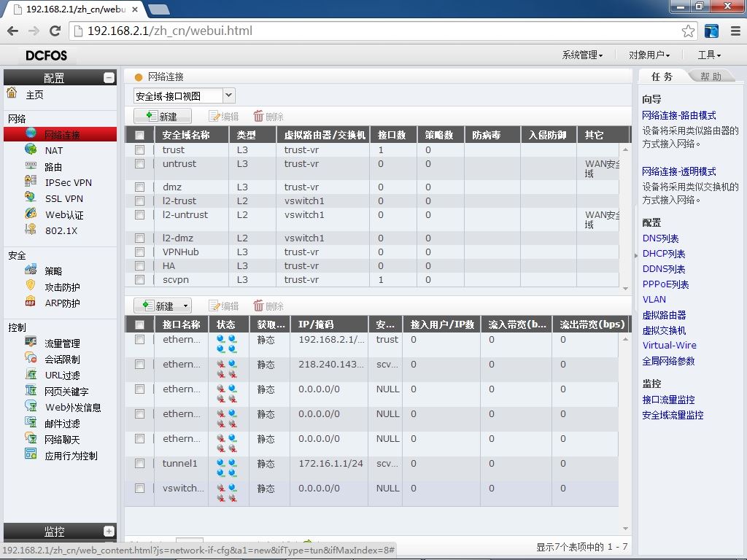Open ARP防护 via its icon
The image size is (747, 560).
(31, 302)
